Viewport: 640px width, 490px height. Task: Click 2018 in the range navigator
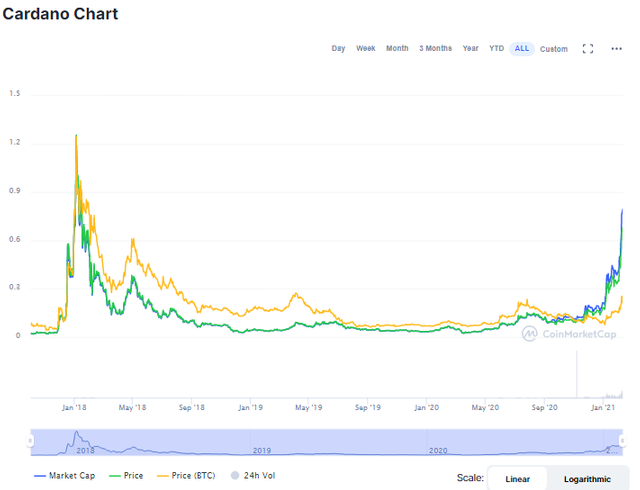[85, 450]
